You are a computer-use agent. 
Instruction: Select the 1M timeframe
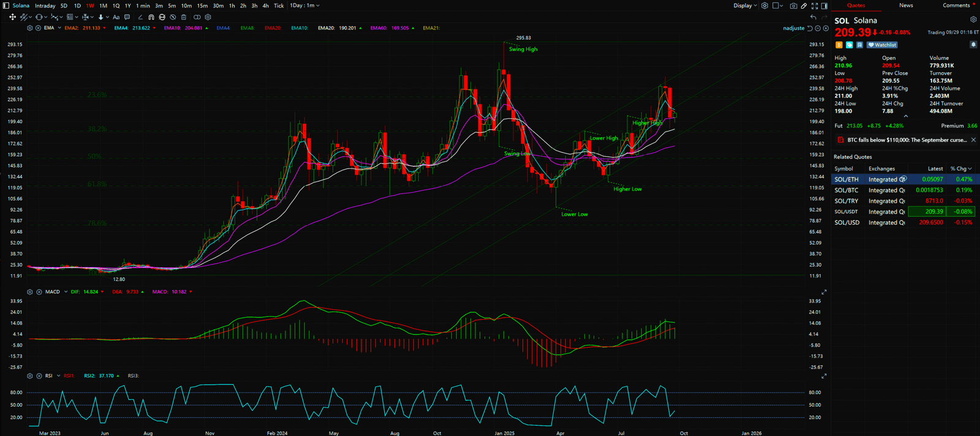click(x=103, y=6)
